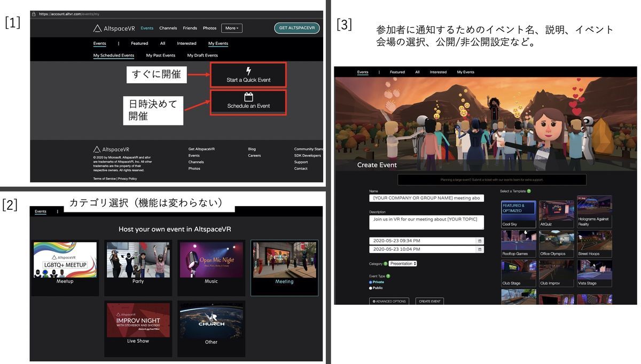Select the Private event type radio button

pyautogui.click(x=370, y=282)
